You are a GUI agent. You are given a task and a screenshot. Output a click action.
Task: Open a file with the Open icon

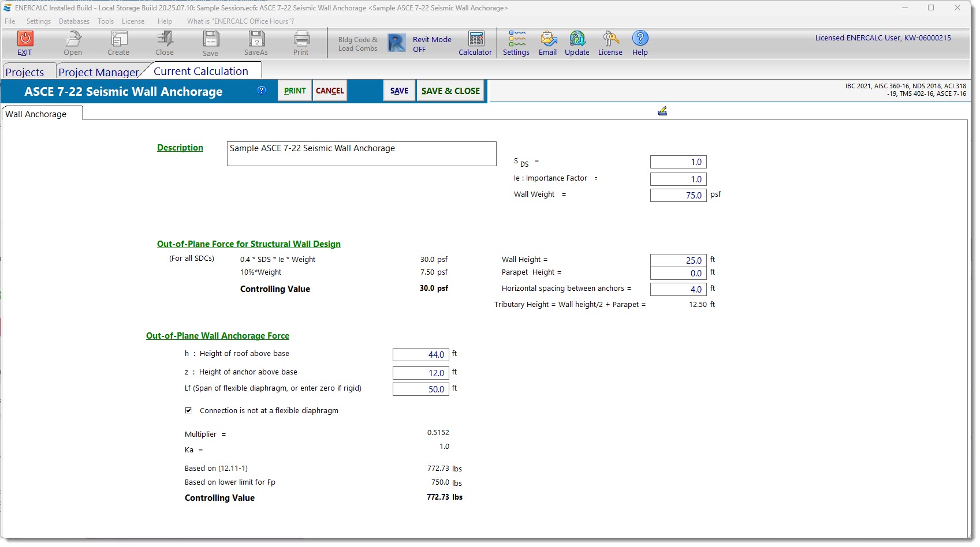point(73,39)
